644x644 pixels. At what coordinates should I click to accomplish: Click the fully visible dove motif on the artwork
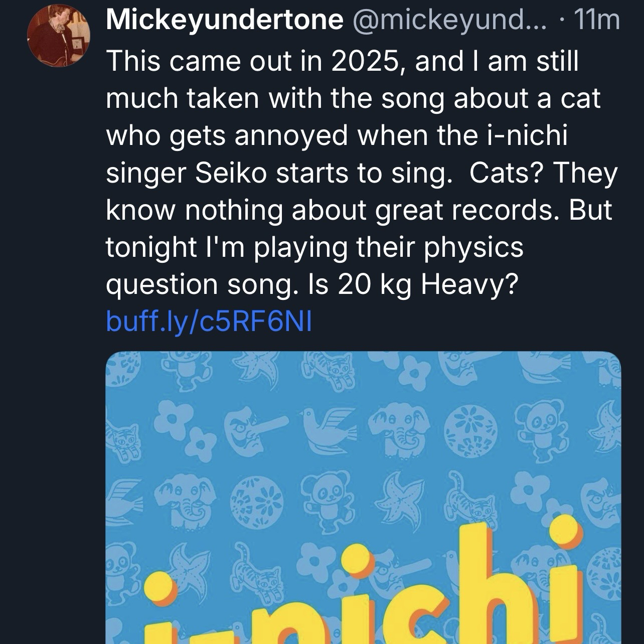(326, 427)
